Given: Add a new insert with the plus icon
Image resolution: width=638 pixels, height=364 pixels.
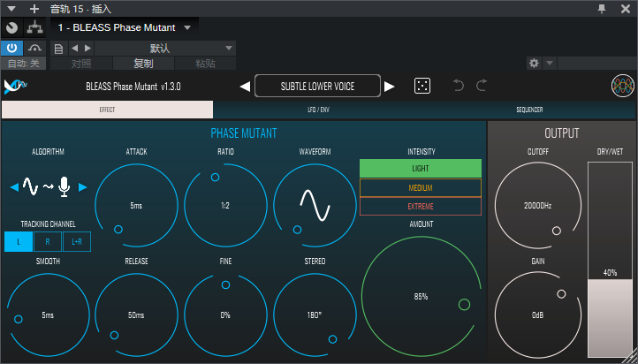Looking at the screenshot, I should point(34,9).
